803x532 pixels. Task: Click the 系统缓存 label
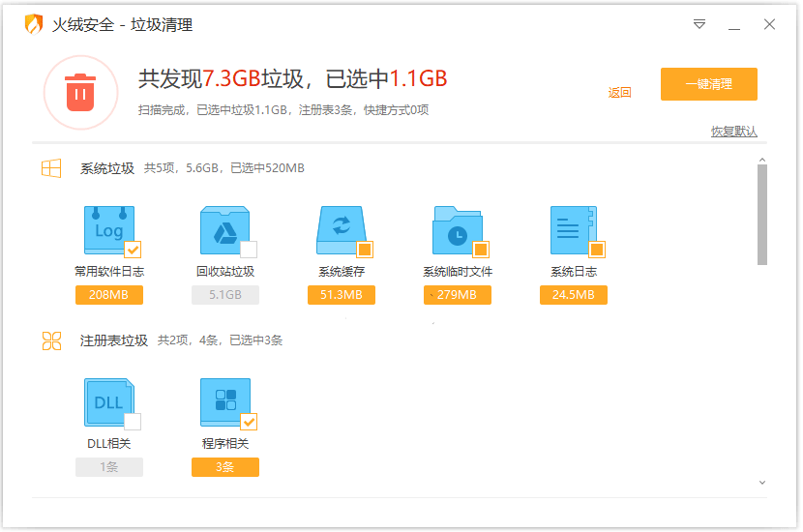(342, 272)
